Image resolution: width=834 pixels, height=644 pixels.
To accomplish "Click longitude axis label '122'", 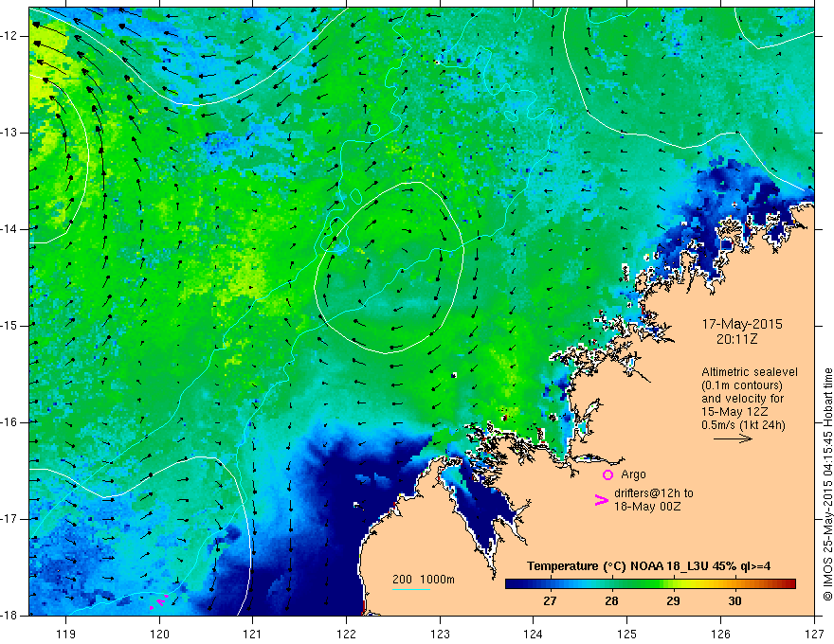I will 346,634.
